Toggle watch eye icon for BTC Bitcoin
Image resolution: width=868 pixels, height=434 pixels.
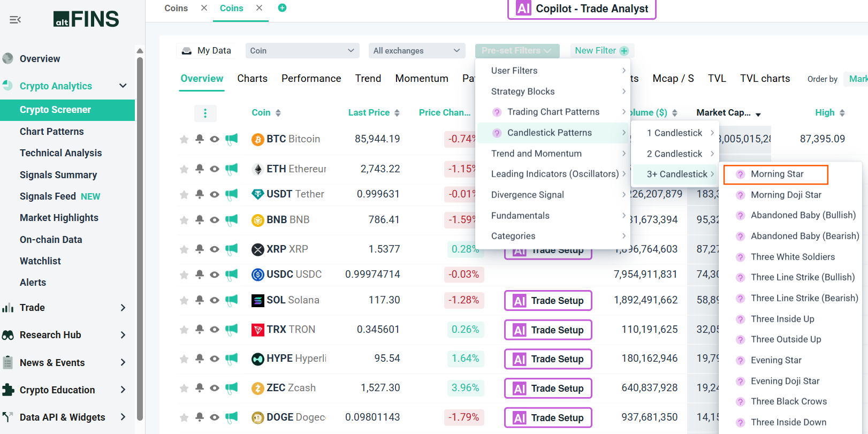click(215, 139)
